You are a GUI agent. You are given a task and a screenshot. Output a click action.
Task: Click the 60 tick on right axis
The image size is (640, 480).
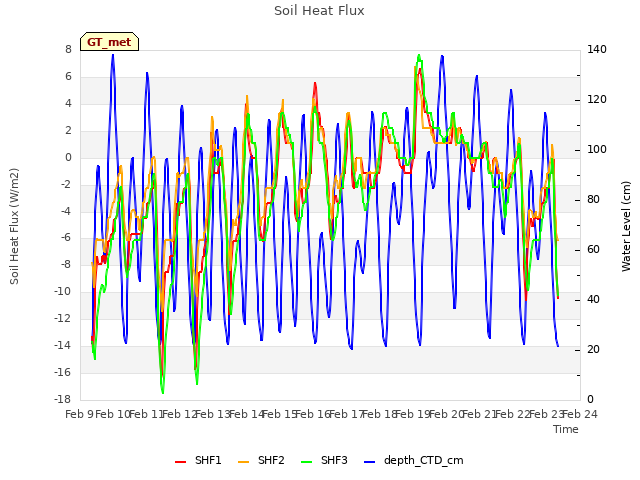[593, 249]
